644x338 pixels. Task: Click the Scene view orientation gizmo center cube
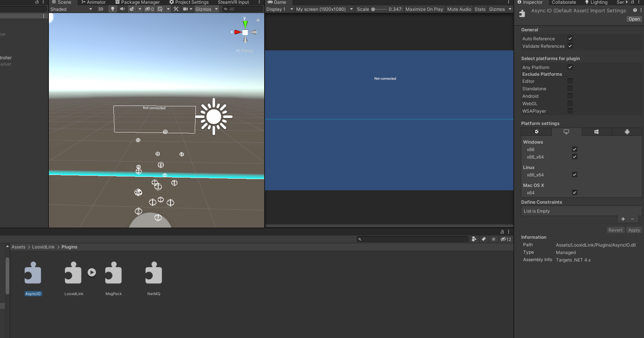245,32
